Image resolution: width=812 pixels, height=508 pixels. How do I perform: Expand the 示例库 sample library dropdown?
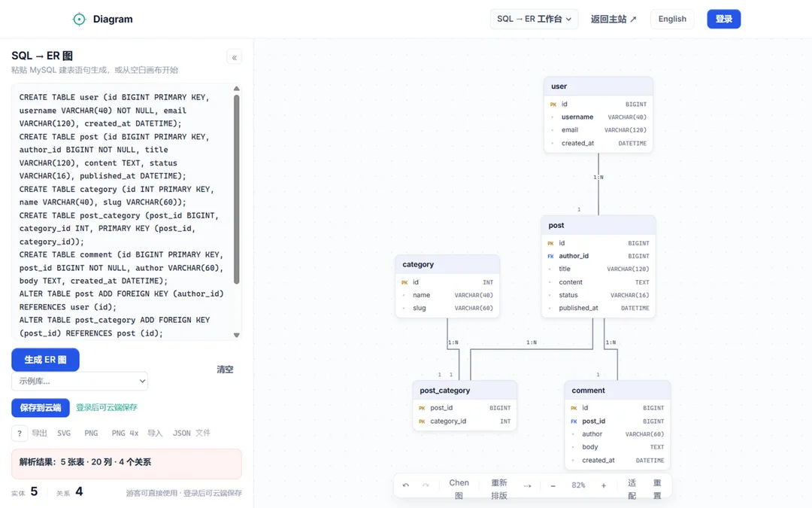click(80, 381)
